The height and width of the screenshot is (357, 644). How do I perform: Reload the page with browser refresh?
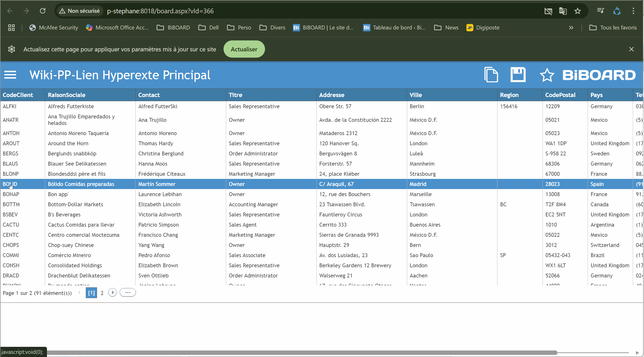(43, 11)
